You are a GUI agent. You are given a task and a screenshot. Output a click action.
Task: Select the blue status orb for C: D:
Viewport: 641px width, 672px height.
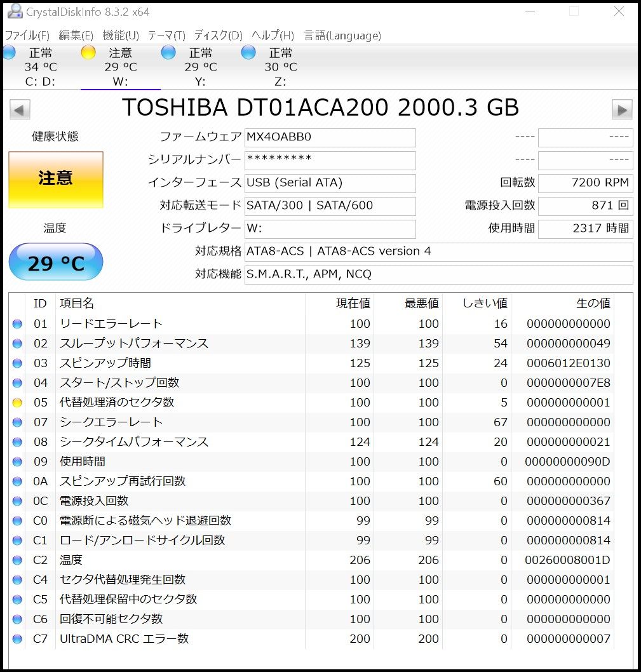pyautogui.click(x=9, y=53)
